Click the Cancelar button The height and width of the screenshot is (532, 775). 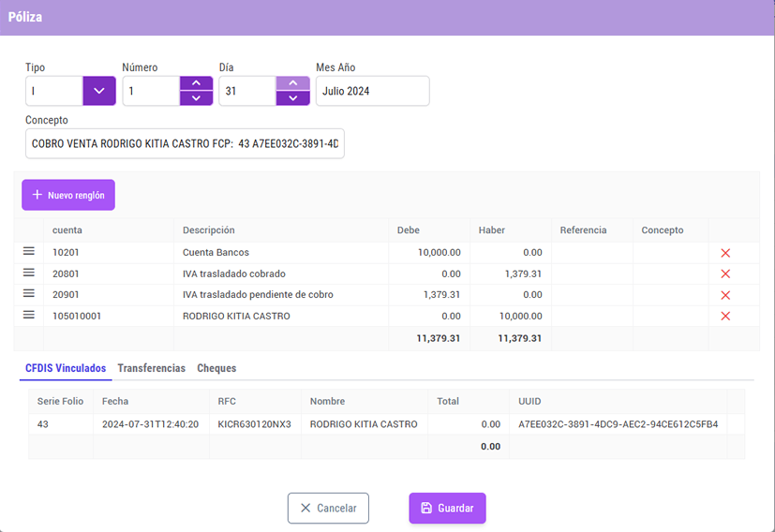(x=328, y=508)
